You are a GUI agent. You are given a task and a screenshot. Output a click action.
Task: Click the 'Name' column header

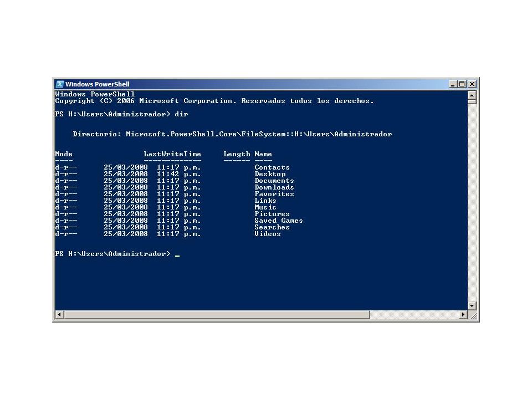point(263,154)
